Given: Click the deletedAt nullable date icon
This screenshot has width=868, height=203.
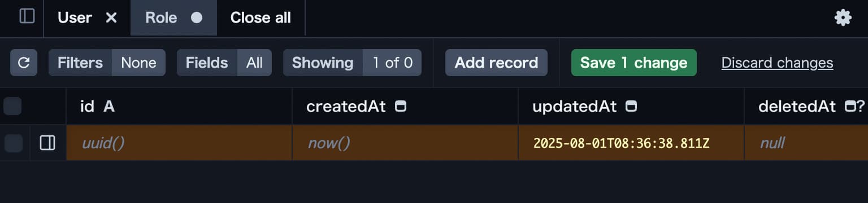Looking at the screenshot, I should (854, 106).
